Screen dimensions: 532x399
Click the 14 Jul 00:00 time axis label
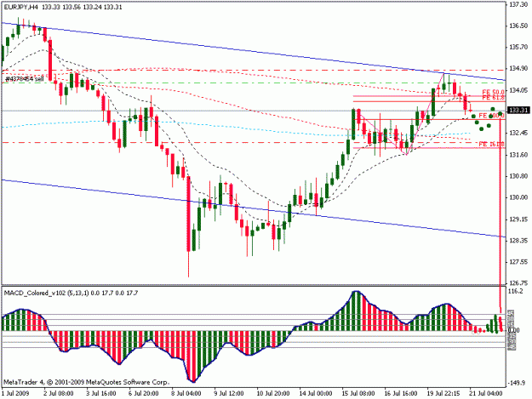[x=316, y=394]
